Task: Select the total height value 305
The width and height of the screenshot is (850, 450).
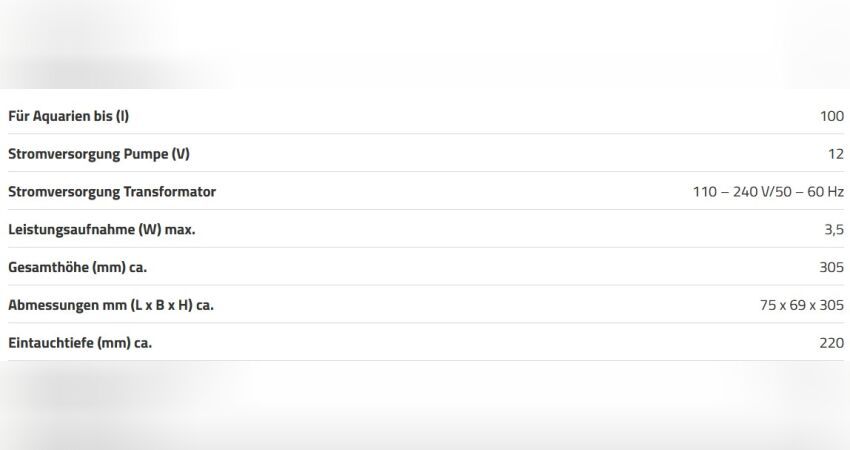Action: [x=832, y=267]
